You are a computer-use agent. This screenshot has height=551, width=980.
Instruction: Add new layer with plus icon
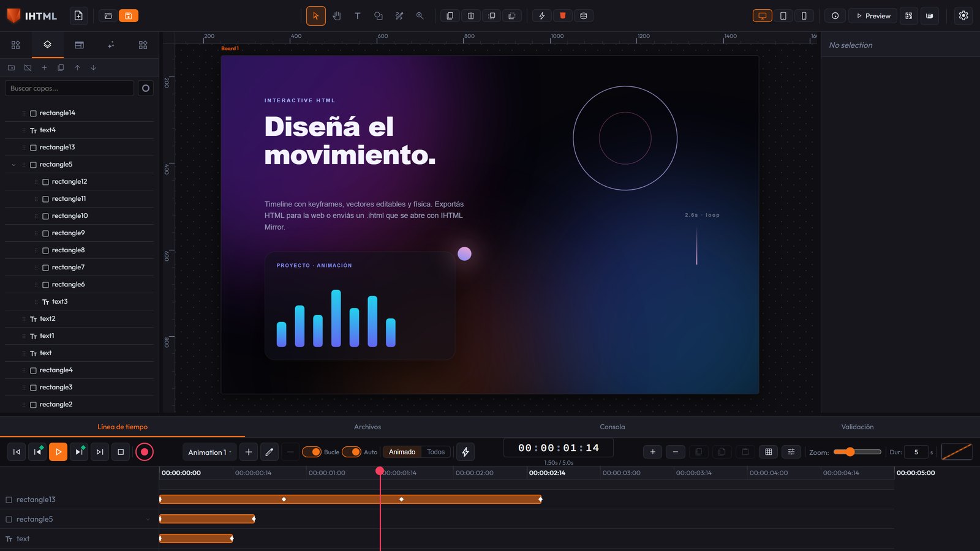(x=44, y=67)
